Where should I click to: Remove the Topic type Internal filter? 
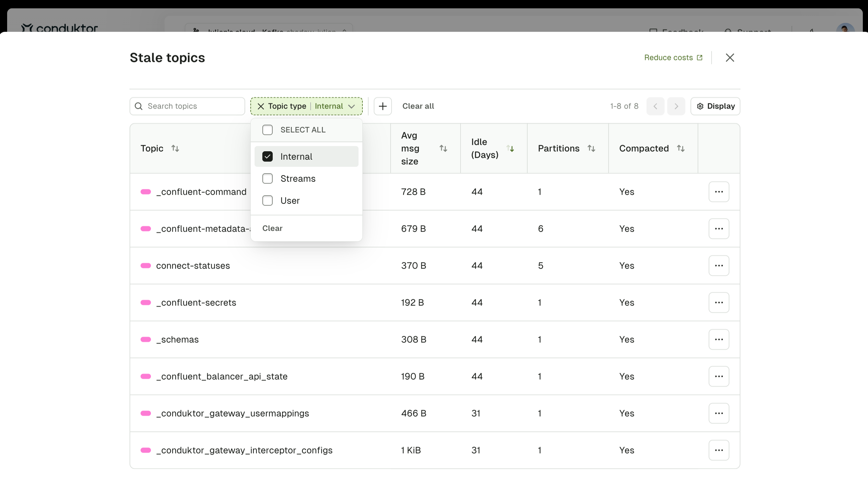click(x=260, y=106)
